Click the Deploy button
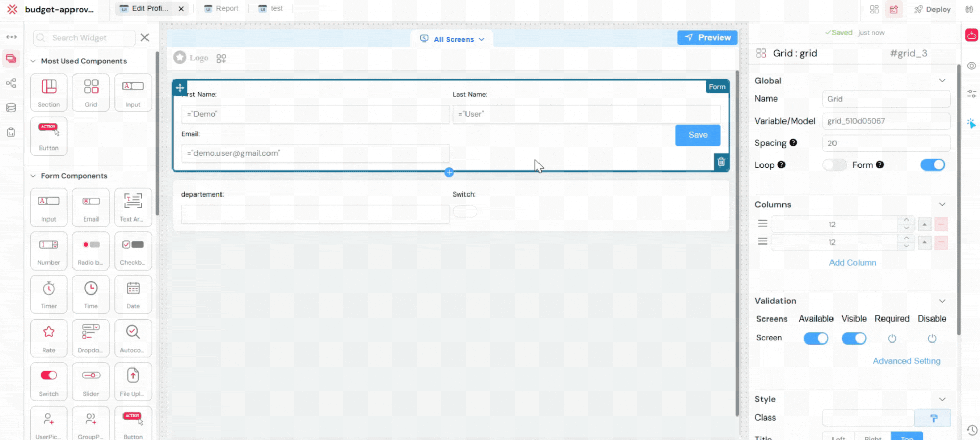Viewport: 980px width, 440px height. (x=932, y=9)
